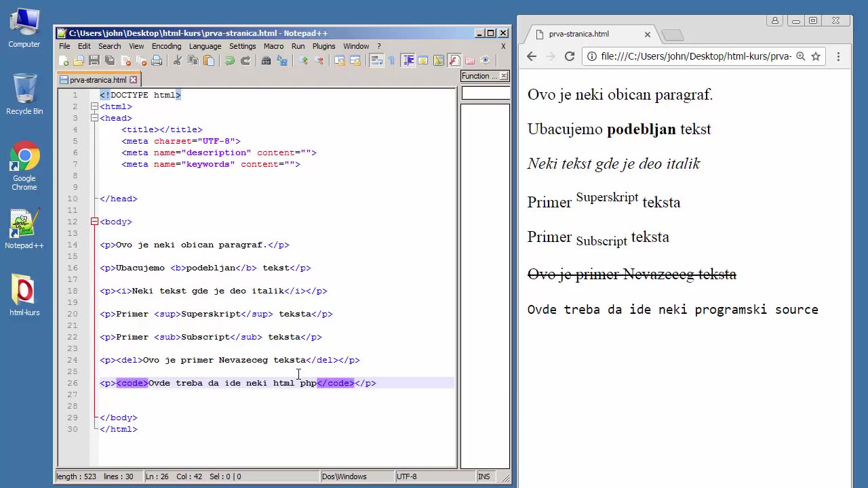Click the Replace toolbar icon

(281, 60)
